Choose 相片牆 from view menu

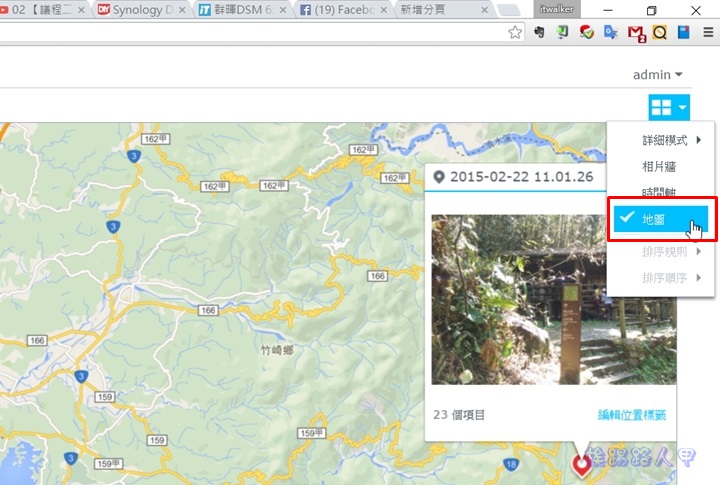(659, 166)
